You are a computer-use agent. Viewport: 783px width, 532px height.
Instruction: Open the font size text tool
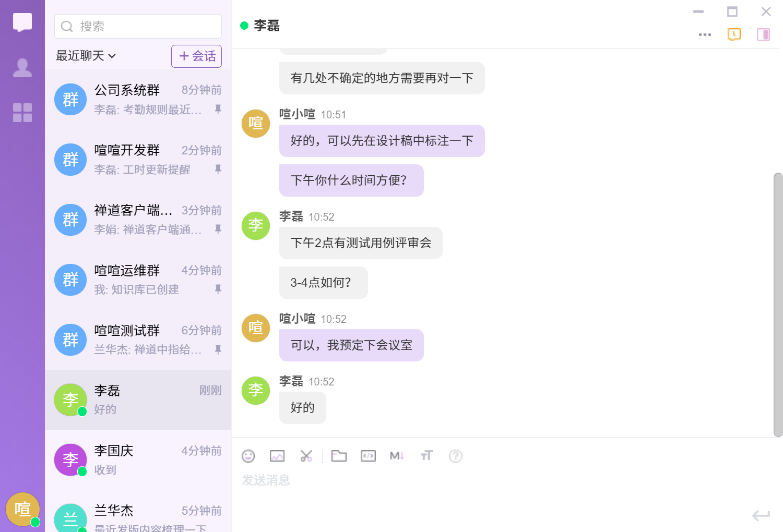pyautogui.click(x=426, y=456)
